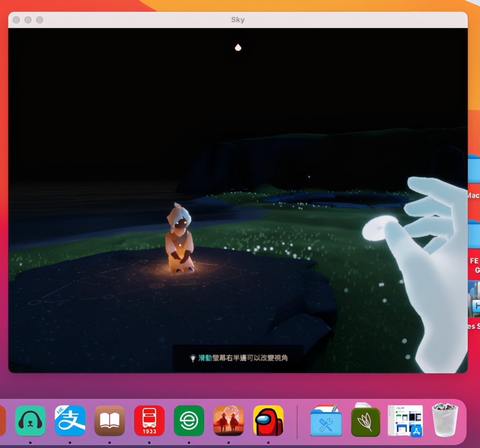Launch the Alipay app from the Dock

[x=70, y=421]
